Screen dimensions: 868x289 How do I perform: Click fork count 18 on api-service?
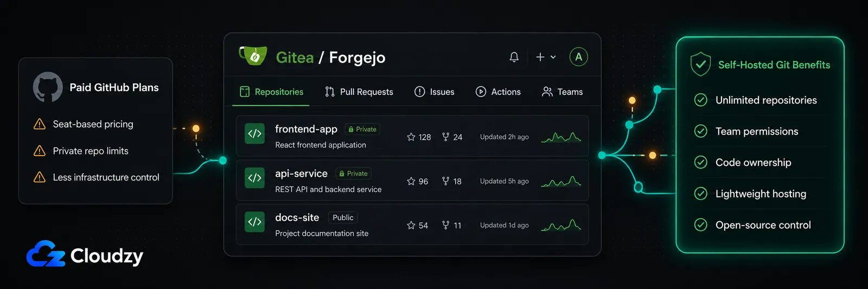[457, 181]
